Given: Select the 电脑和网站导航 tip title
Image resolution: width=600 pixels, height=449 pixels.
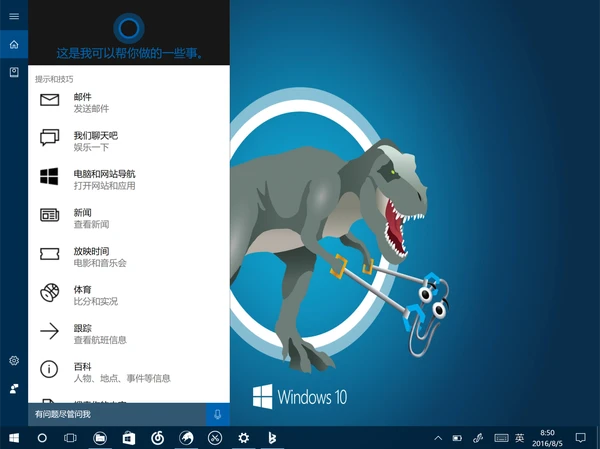Looking at the screenshot, I should pyautogui.click(x=104, y=174).
